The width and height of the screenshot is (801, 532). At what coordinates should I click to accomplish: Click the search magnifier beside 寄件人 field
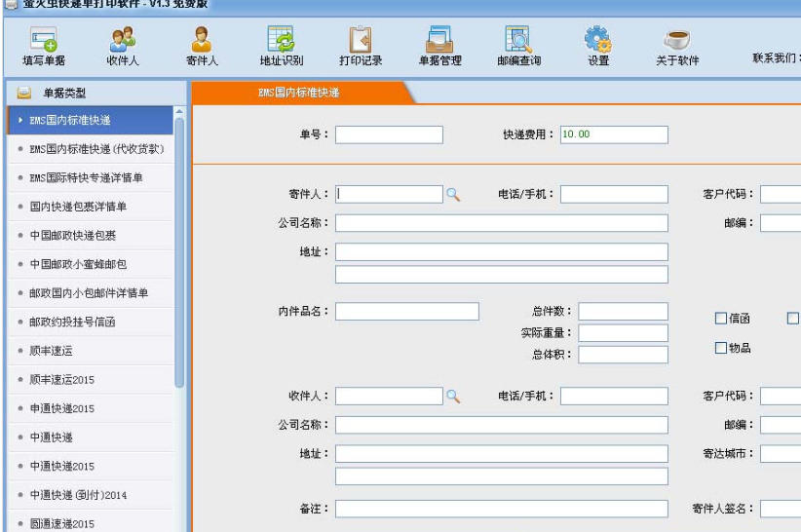(x=453, y=195)
